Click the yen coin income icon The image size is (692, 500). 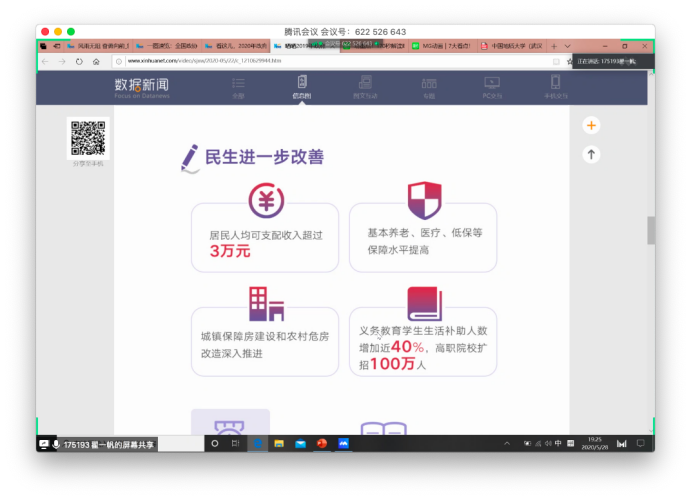pos(265,201)
